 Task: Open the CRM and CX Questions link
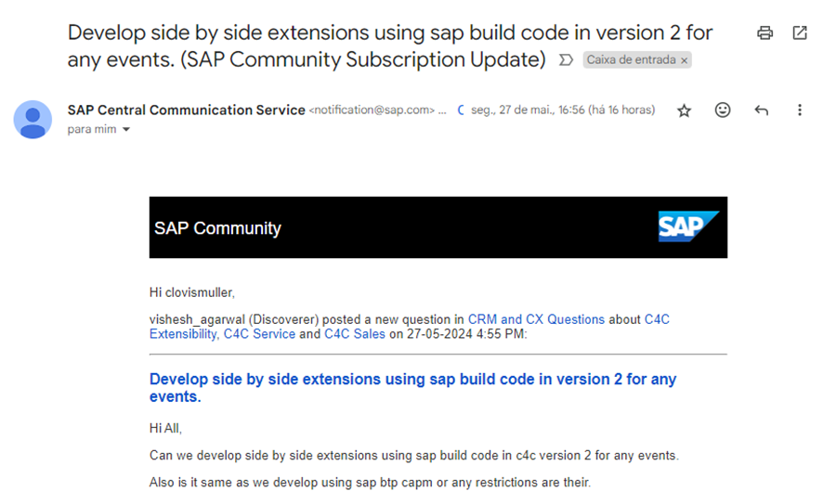(536, 319)
